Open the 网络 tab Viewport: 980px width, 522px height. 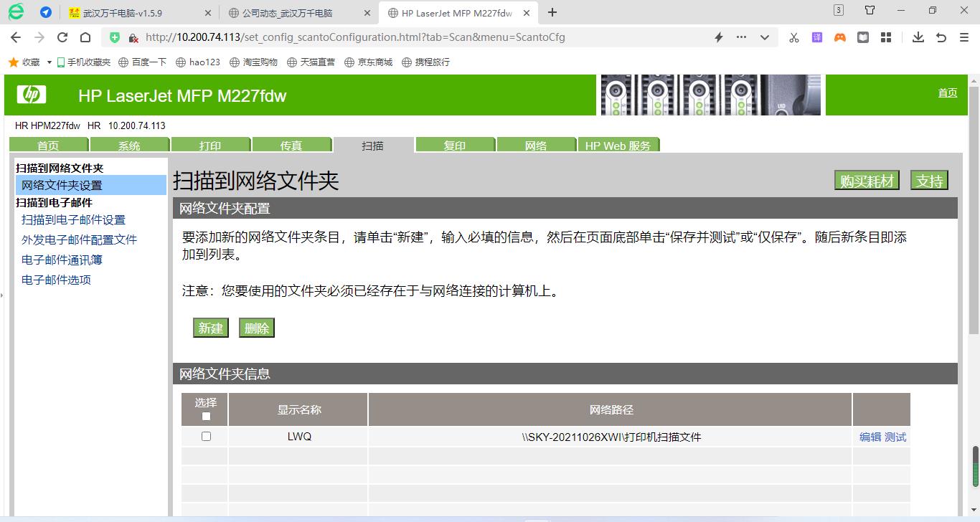(536, 146)
